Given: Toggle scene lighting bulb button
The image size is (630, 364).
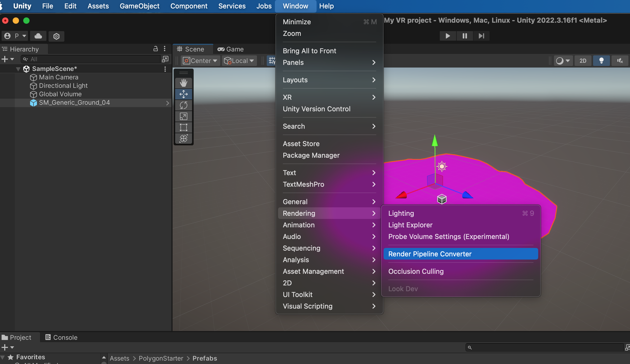Looking at the screenshot, I should click(x=601, y=61).
